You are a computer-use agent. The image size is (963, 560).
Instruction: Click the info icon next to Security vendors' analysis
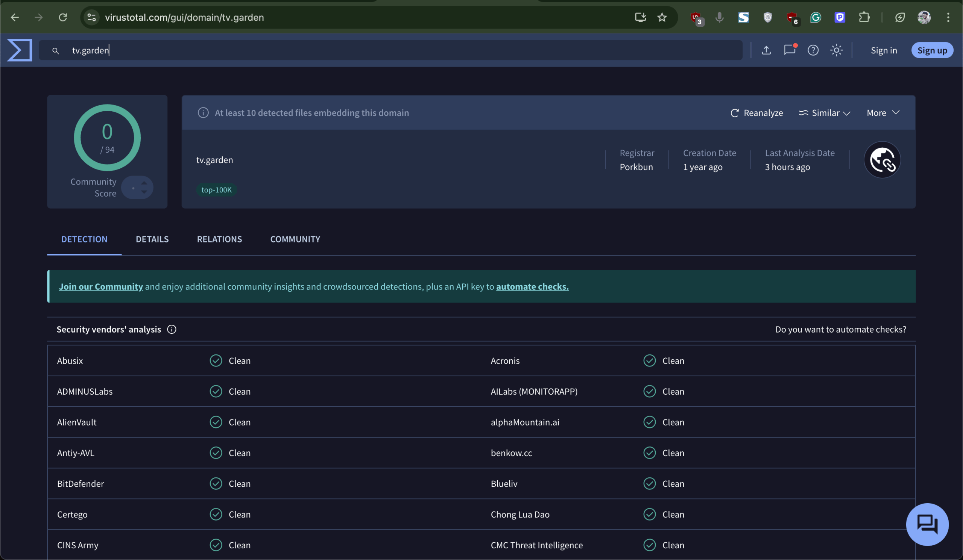pos(172,329)
